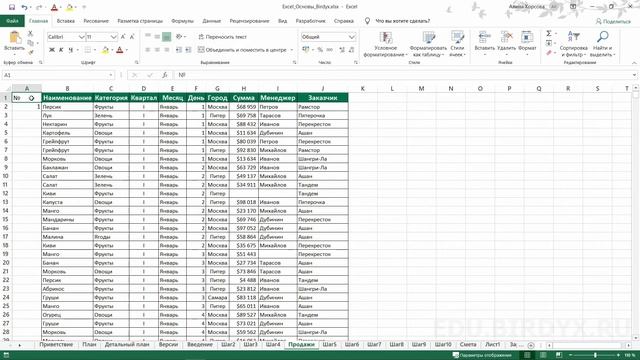Click the Cut scissors icon

click(x=30, y=34)
